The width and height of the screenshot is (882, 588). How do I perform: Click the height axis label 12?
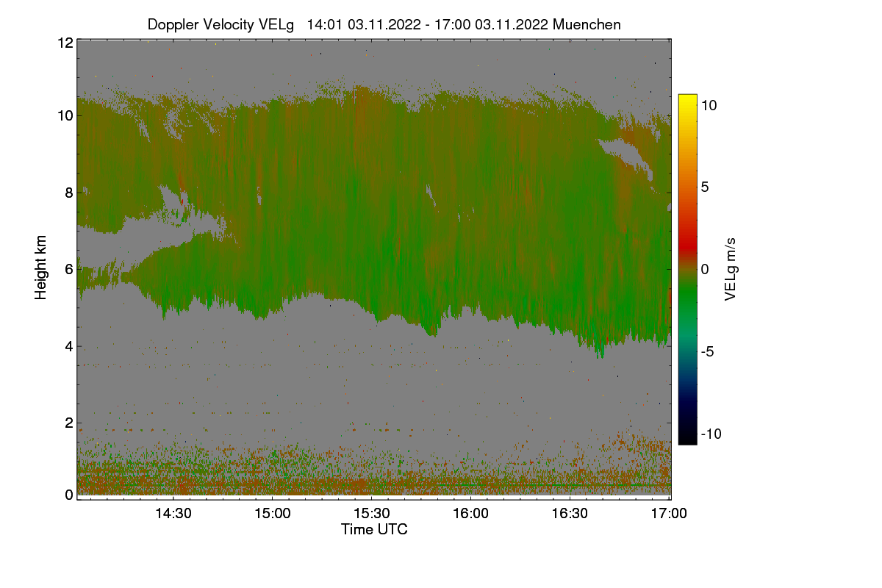point(65,43)
